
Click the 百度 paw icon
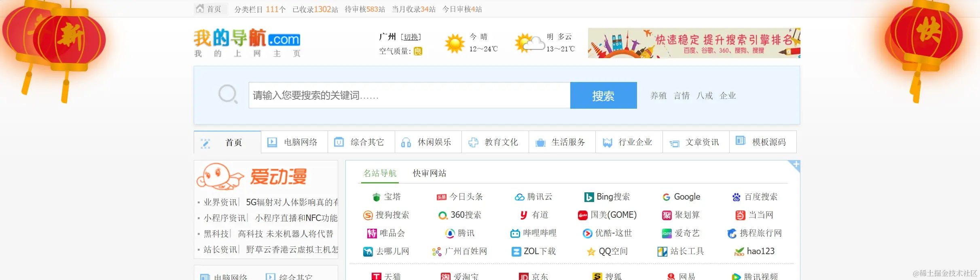(736, 197)
